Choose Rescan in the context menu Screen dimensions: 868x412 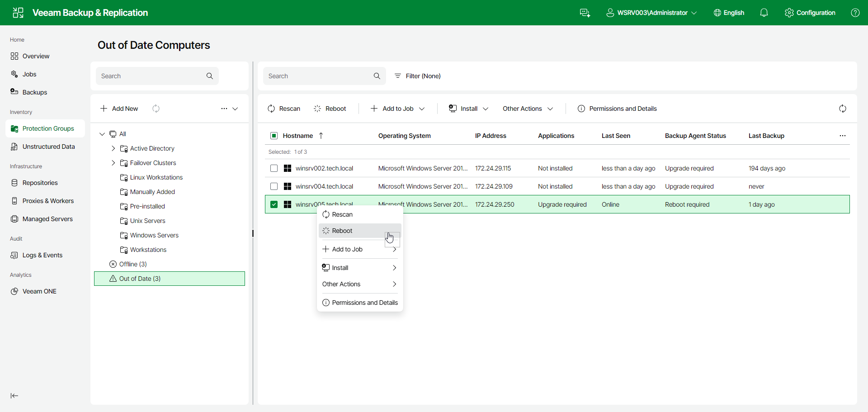coord(360,214)
